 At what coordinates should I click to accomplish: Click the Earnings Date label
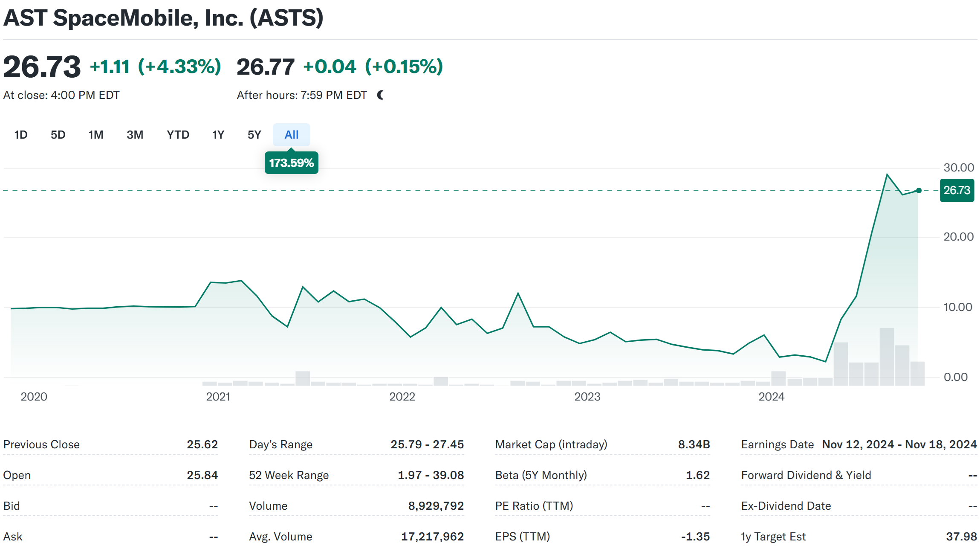tap(778, 444)
